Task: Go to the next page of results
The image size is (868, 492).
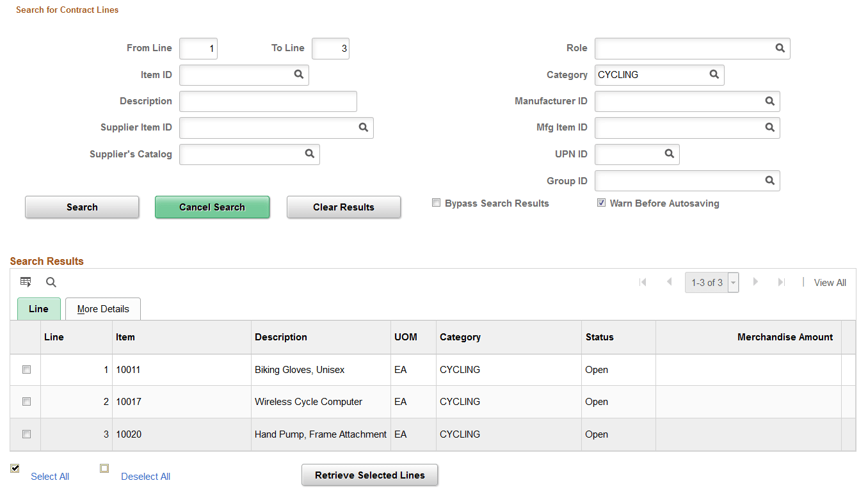Action: [756, 282]
